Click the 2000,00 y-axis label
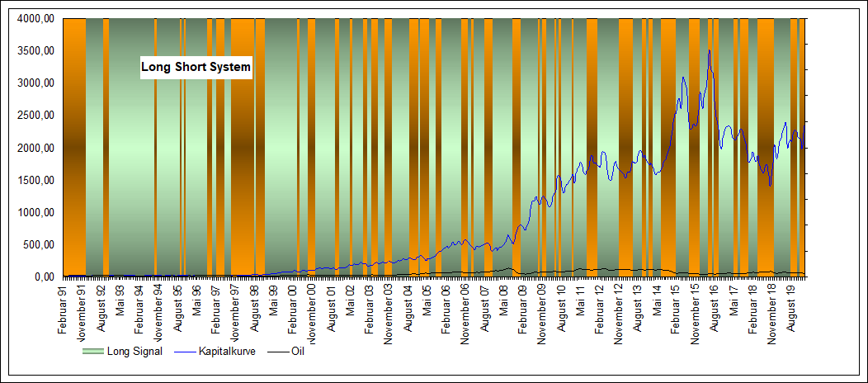Viewport: 868px width, 383px height. [x=35, y=148]
